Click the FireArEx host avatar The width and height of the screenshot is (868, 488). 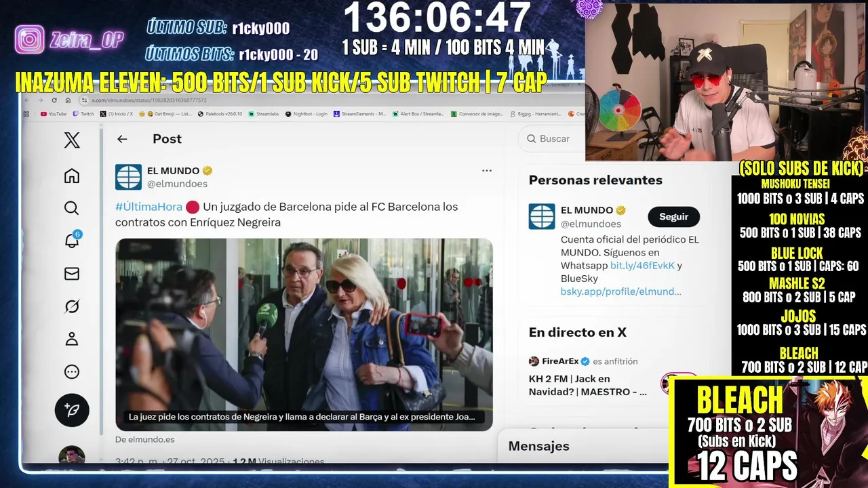(x=534, y=361)
